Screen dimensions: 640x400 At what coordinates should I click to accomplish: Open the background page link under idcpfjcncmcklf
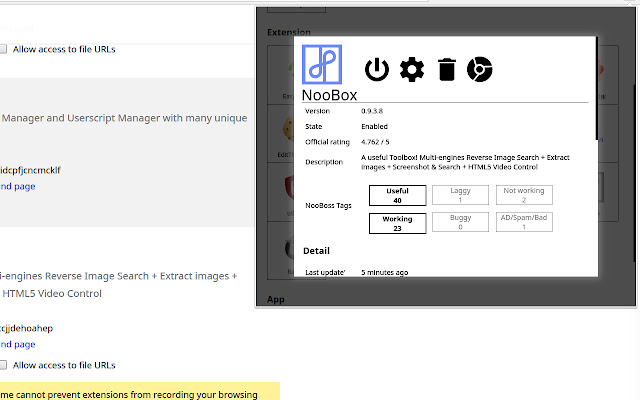click(x=18, y=187)
